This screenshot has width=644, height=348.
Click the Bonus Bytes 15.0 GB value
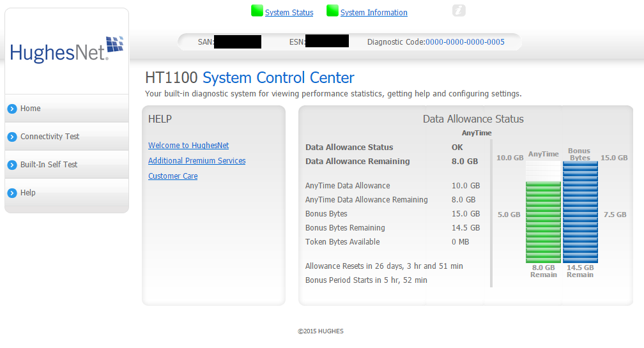[x=466, y=214]
